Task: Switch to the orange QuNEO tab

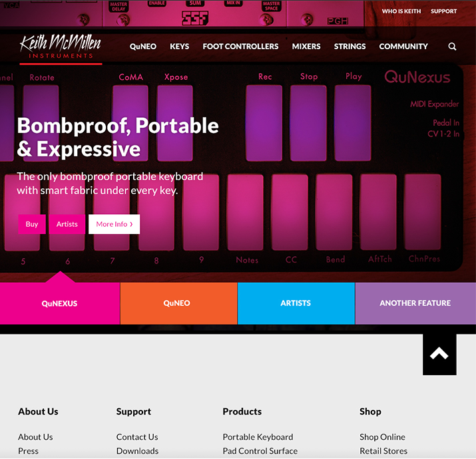Action: tap(177, 303)
